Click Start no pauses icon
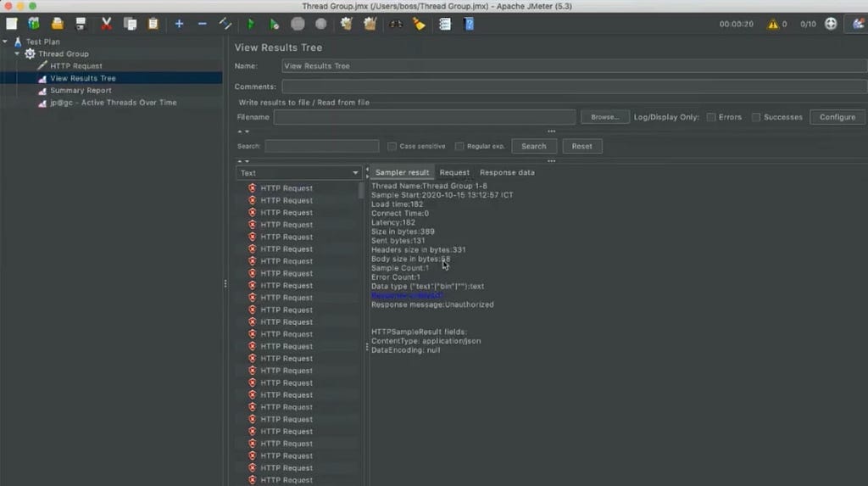The image size is (868, 486). coord(274,24)
